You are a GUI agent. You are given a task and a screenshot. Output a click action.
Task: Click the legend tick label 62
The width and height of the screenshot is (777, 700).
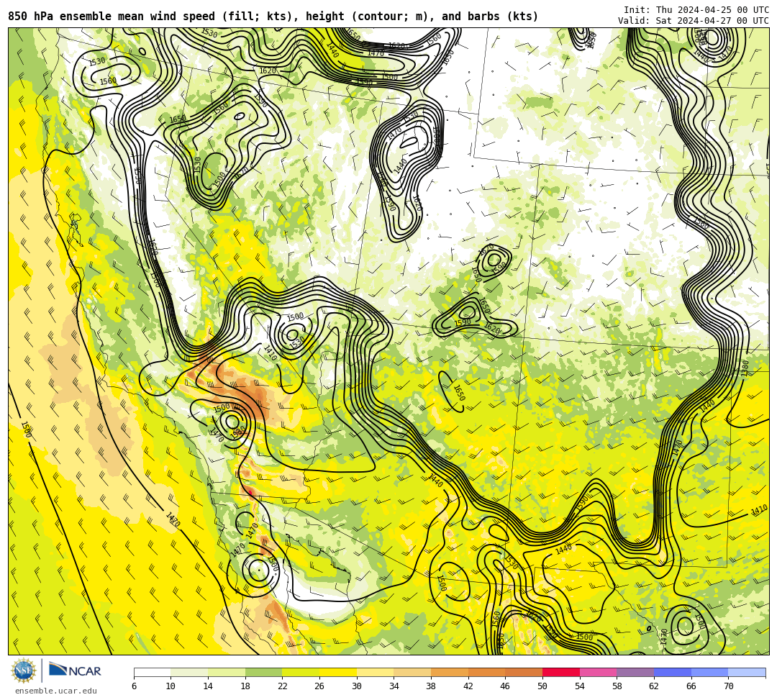pyautogui.click(x=654, y=686)
